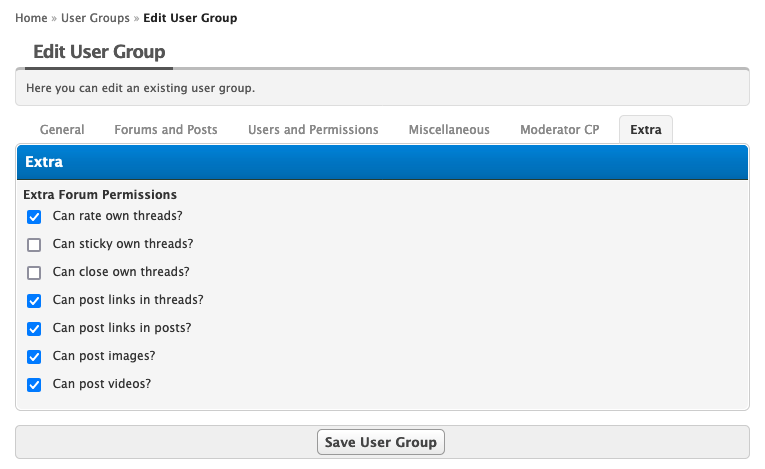This screenshot has width=765, height=469.
Task: Open the Forums and Posts tab
Action: 166,130
